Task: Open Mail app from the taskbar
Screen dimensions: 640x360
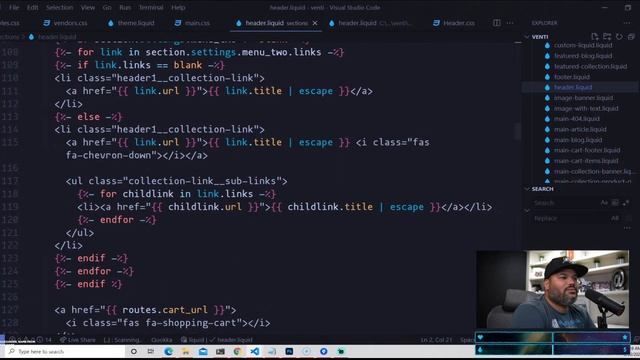Action: tap(203, 351)
